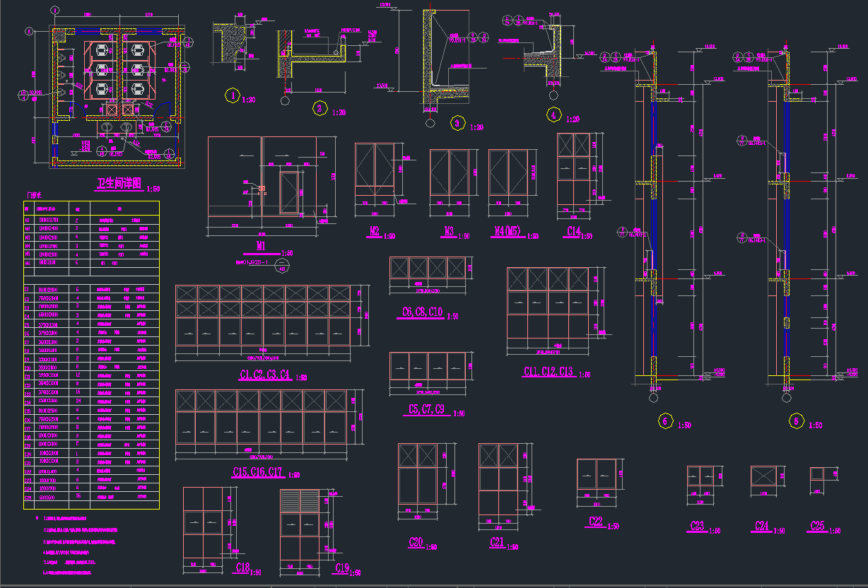Click the C1, C2, C3, C4 window label

click(x=265, y=374)
